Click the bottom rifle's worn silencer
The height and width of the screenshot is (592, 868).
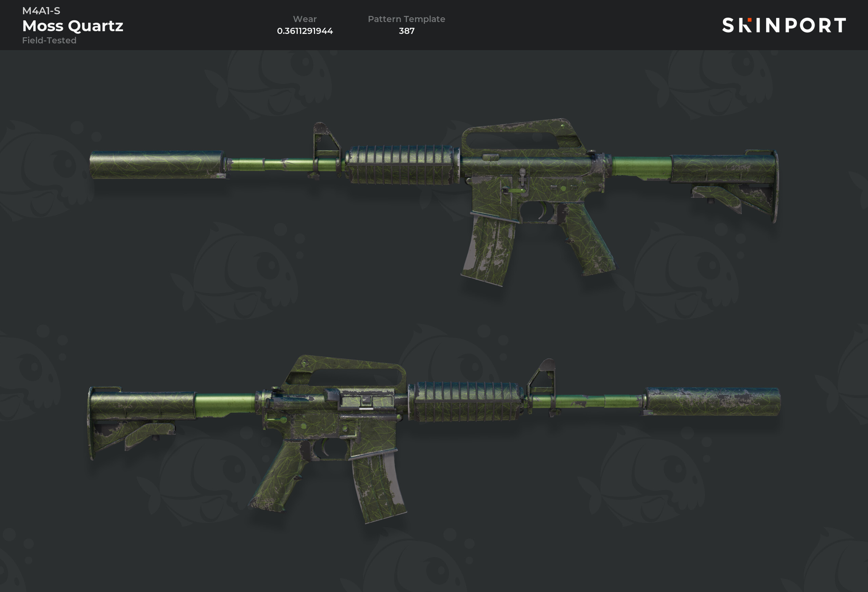[711, 401]
